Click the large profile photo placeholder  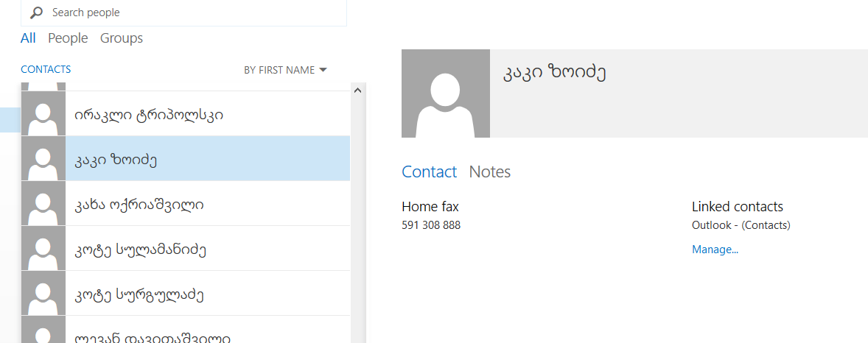tap(445, 93)
